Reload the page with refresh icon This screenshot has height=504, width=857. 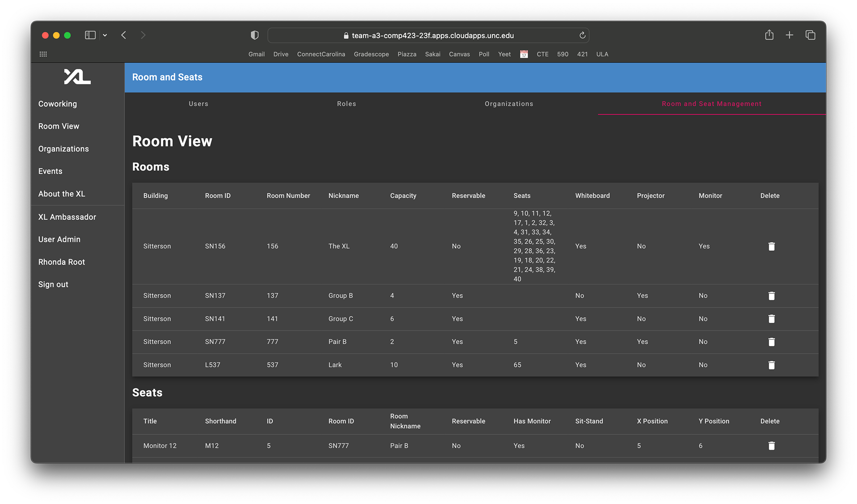tap(582, 35)
